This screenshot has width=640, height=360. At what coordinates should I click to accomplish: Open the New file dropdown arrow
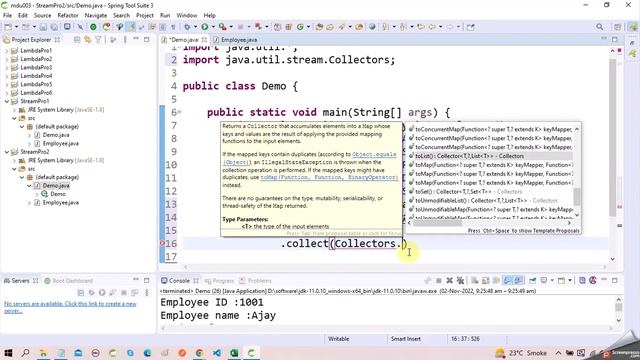point(16,27)
